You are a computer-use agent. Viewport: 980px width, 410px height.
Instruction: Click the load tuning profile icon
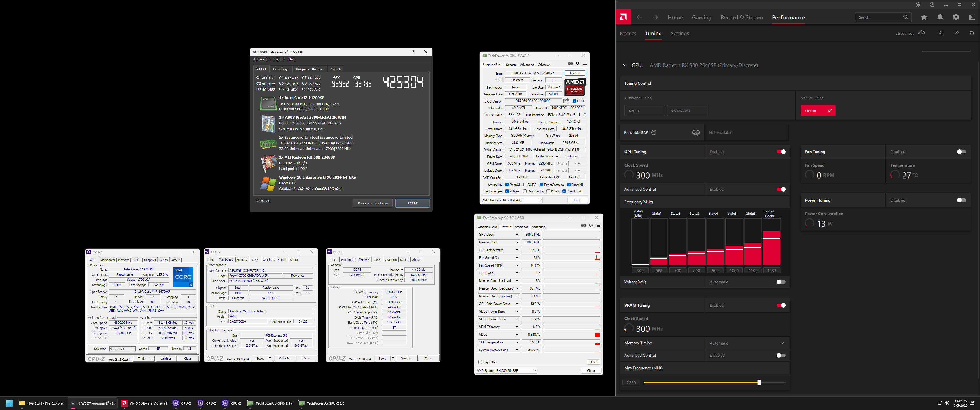(940, 33)
